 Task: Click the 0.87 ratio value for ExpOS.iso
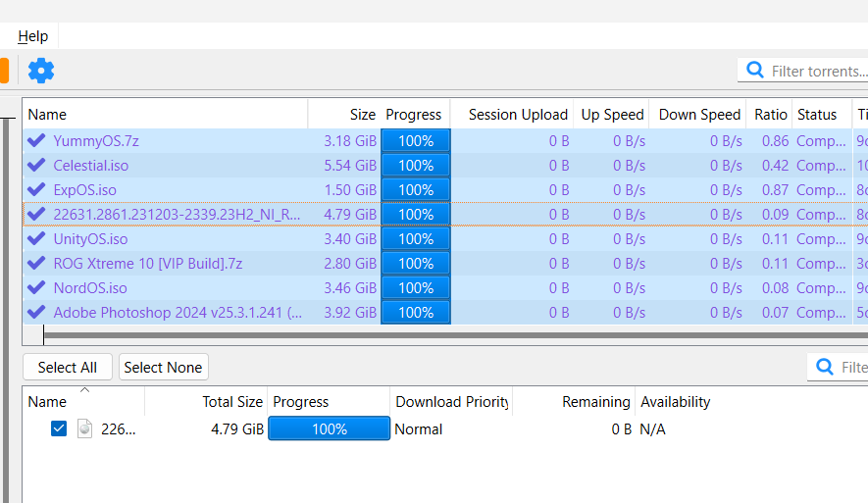coord(775,190)
